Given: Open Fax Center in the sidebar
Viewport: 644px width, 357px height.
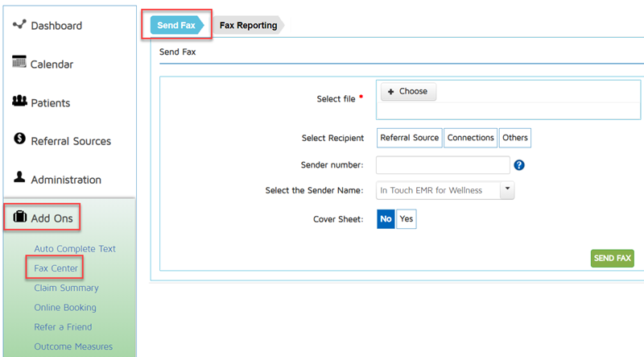Looking at the screenshot, I should click(x=56, y=268).
